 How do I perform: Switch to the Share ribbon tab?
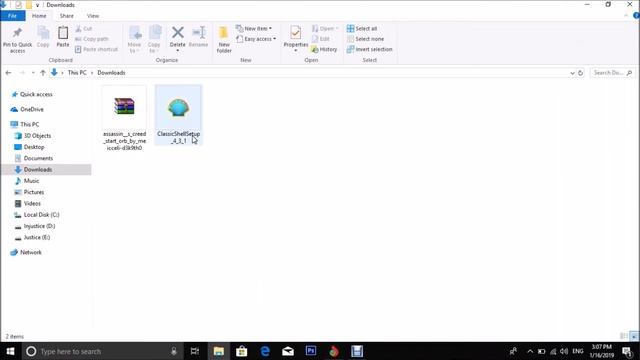pos(67,16)
